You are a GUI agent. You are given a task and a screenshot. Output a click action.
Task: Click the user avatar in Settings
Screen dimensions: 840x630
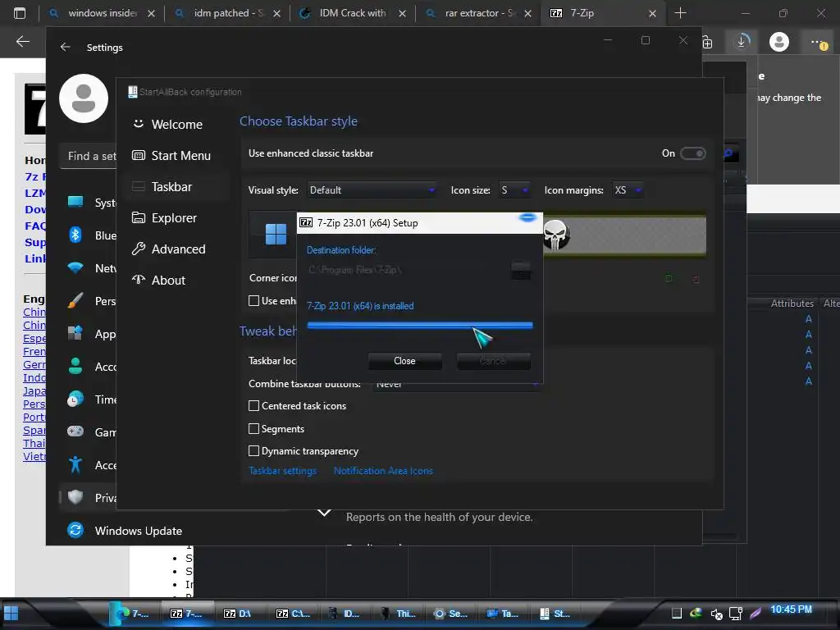tap(84, 98)
